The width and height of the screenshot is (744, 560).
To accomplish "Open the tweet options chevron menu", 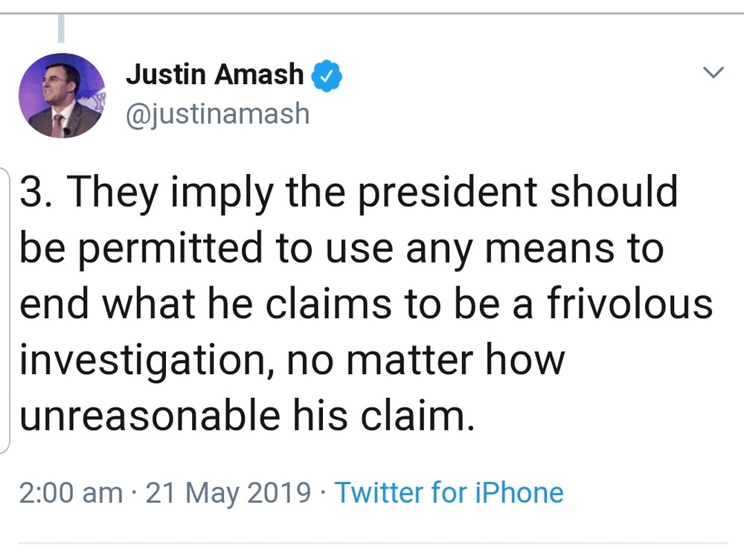I will pyautogui.click(x=713, y=73).
